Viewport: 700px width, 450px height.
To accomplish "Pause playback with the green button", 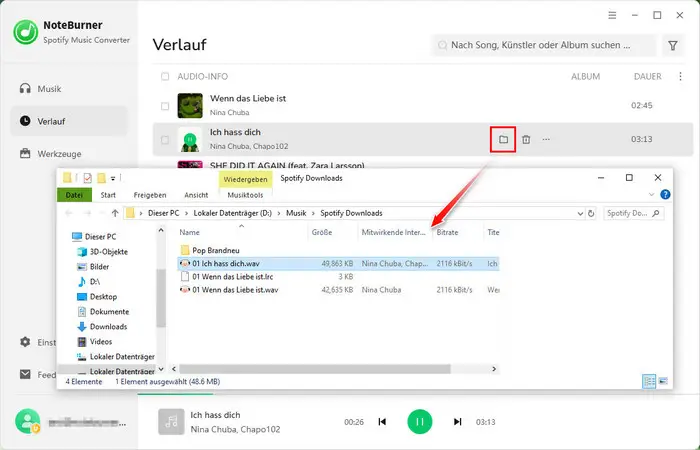I will pyautogui.click(x=420, y=421).
